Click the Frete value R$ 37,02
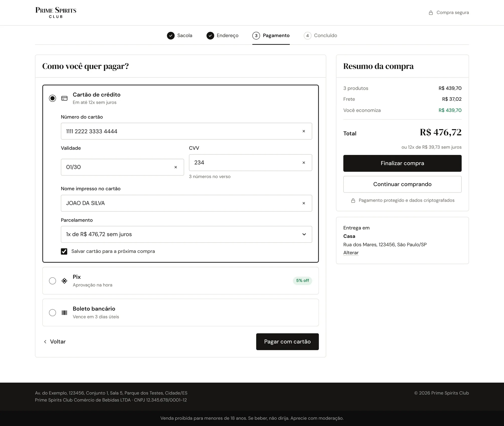504x426 pixels. tap(452, 99)
